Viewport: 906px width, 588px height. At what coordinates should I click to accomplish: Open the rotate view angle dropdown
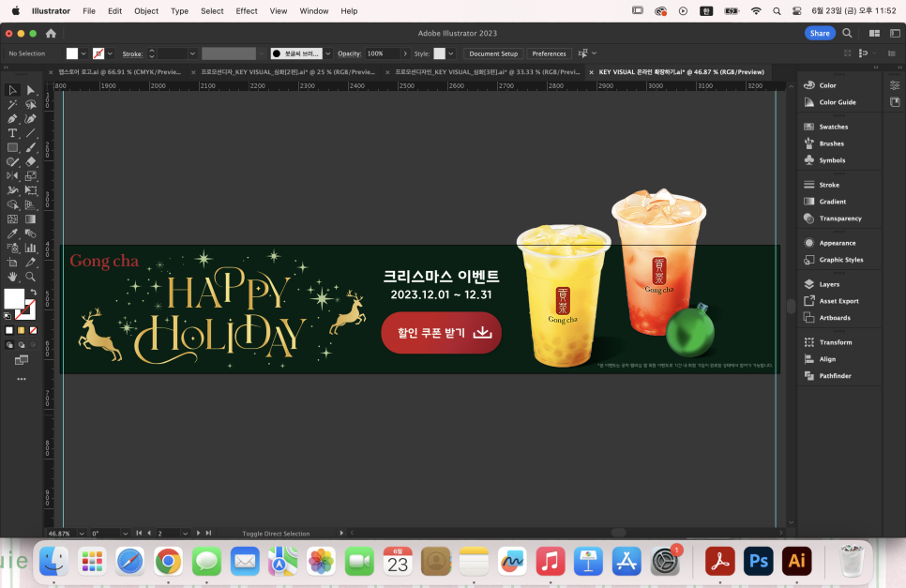[125, 534]
